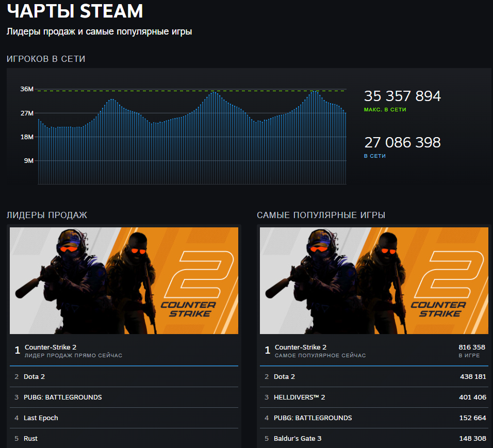This screenshot has width=493, height=448.
Task: Click the ЛИДЕРЫ ПРОДАЖ section heading
Action: [x=47, y=215]
